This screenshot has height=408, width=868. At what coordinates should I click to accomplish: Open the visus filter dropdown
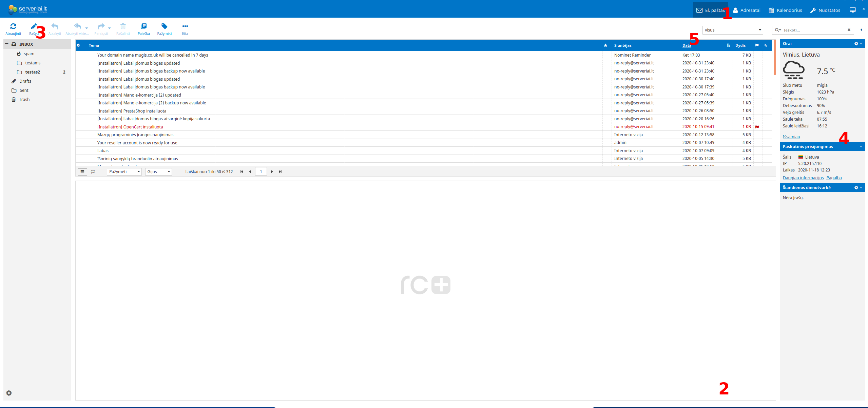(x=732, y=30)
